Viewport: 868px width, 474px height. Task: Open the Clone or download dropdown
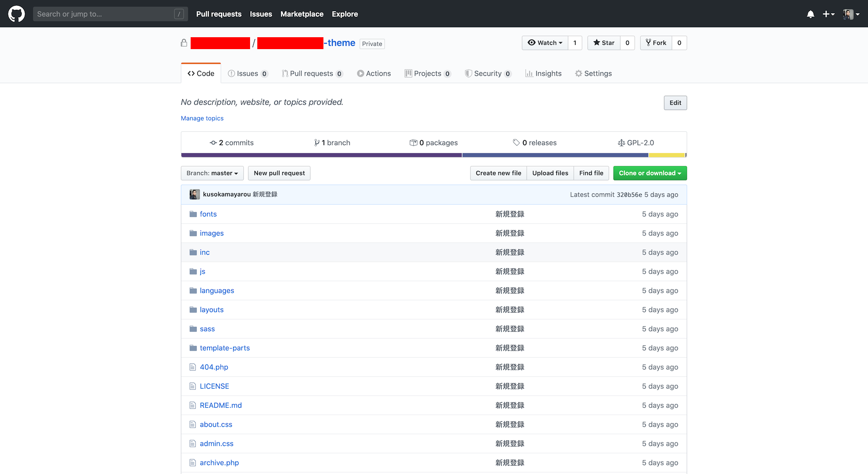pos(649,173)
